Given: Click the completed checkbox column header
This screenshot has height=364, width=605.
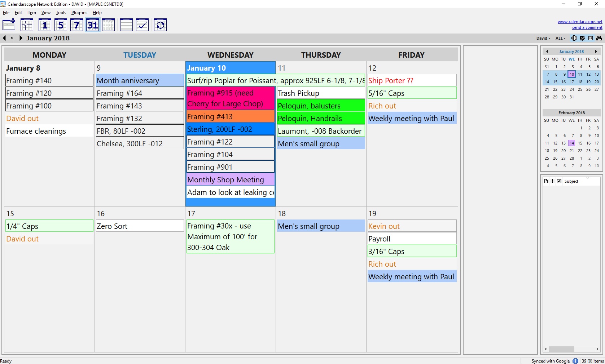Looking at the screenshot, I should pyautogui.click(x=559, y=181).
